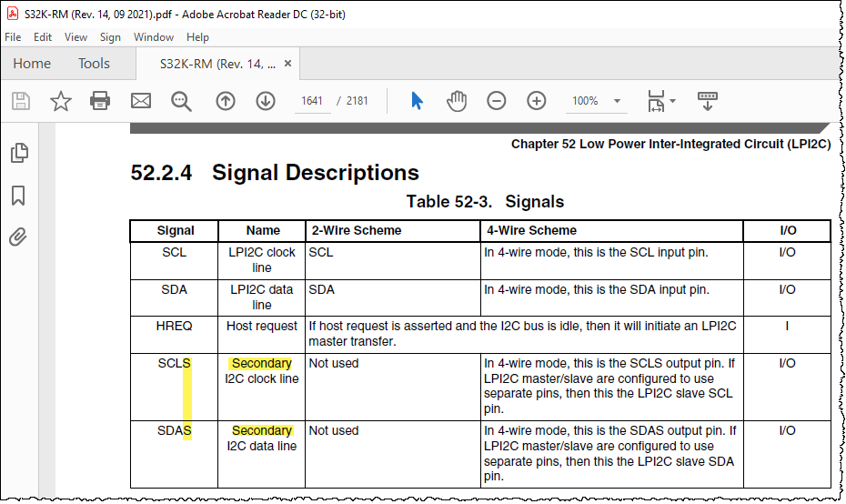This screenshot has width=846, height=504.
Task: Switch to the Tools tab
Action: point(94,64)
